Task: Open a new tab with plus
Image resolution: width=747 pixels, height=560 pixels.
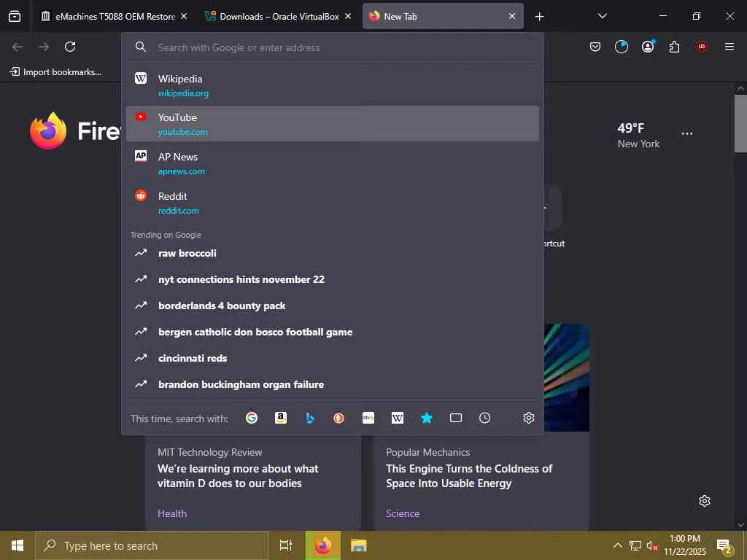Action: pyautogui.click(x=539, y=17)
